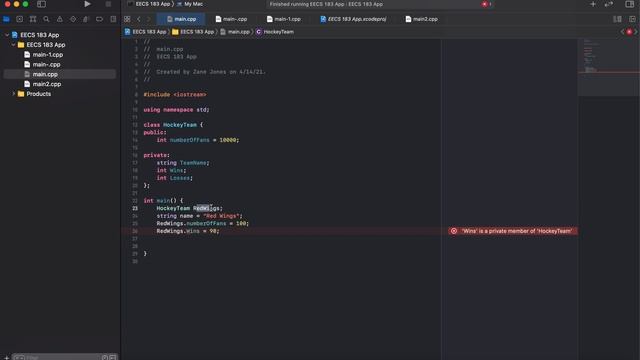Open the Breakpoint navigator
Image resolution: width=640 pixels, height=360 pixels.
coord(99,19)
